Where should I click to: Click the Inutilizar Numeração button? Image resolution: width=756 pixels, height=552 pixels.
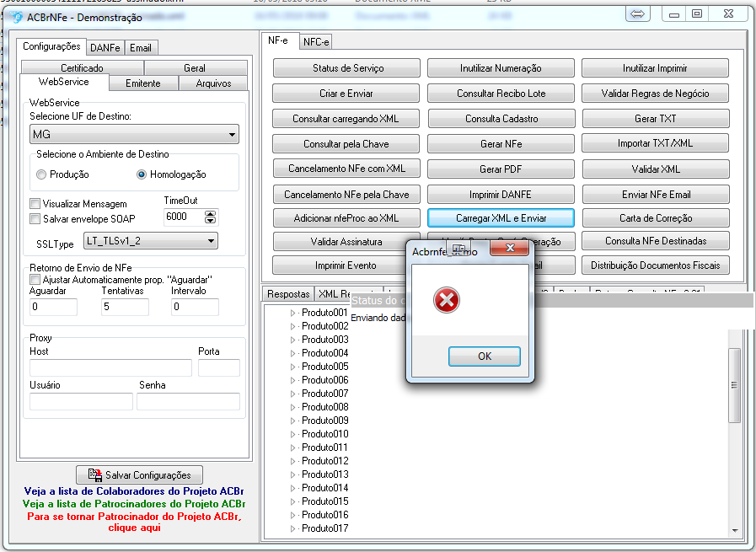[501, 68]
